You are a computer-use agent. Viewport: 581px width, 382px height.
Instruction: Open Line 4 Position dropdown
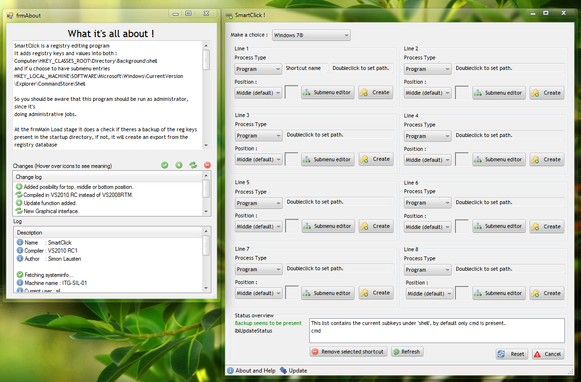427,160
